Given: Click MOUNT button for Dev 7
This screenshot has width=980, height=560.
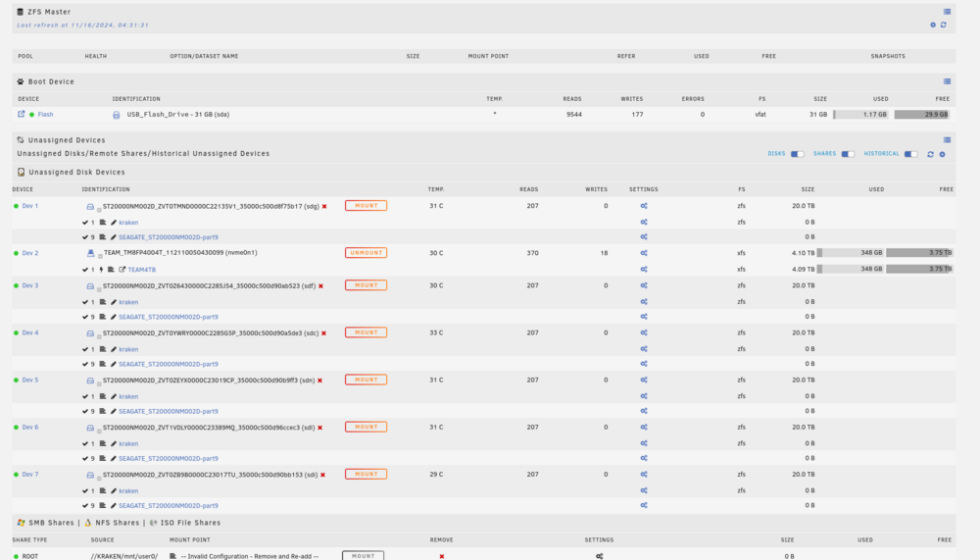Looking at the screenshot, I should 366,475.
